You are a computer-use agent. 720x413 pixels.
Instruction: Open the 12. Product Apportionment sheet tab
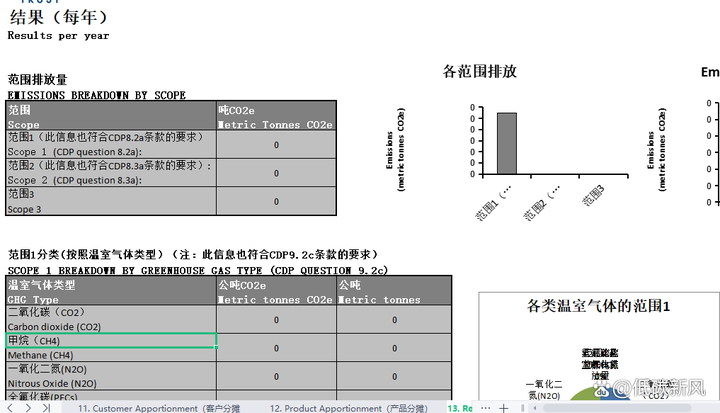coord(349,408)
